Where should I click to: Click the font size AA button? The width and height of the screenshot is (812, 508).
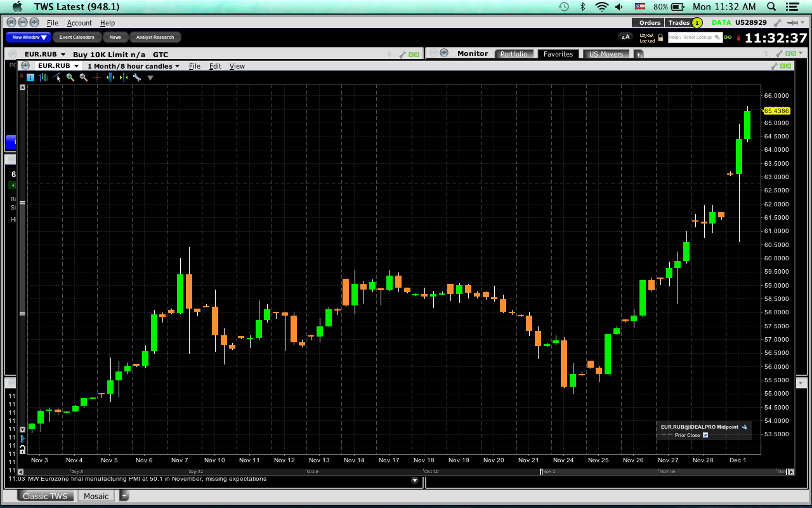(x=625, y=37)
